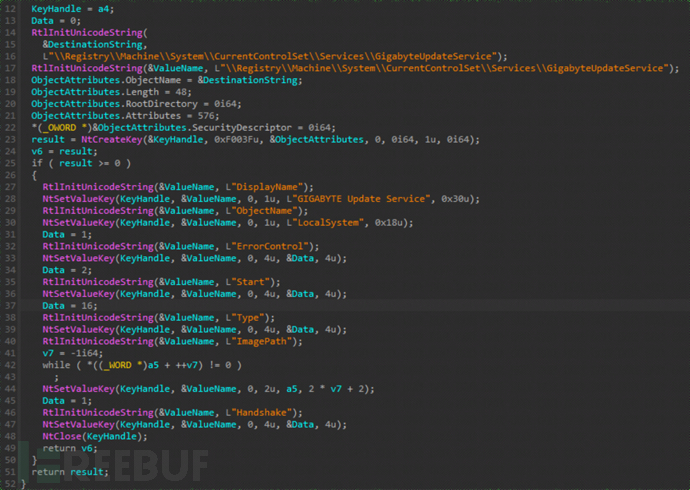Click "return v6;" on line 49
Screen dimensions: 690x490
(70, 448)
